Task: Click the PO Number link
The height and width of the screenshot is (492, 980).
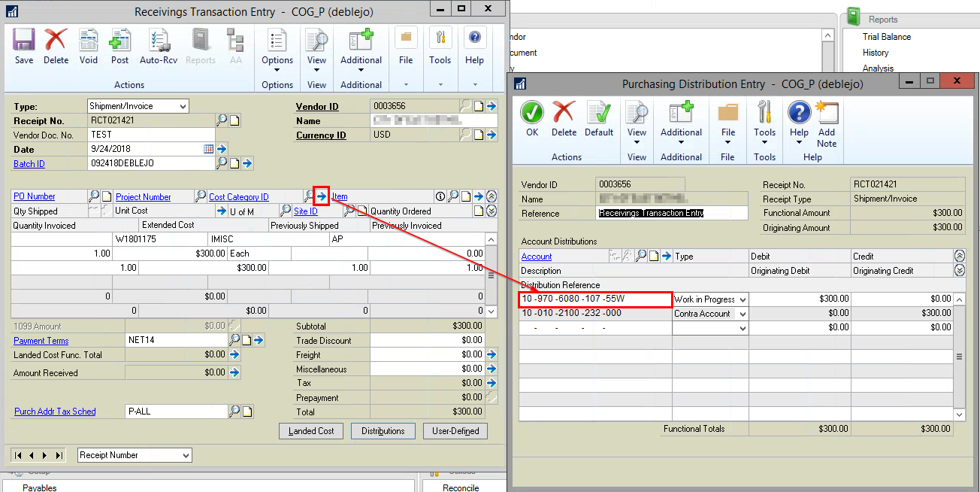Action: tap(35, 197)
